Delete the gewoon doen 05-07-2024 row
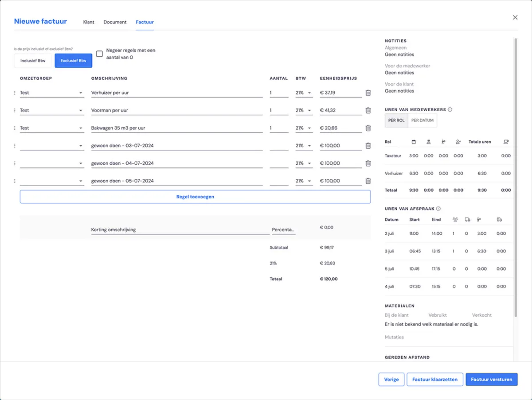 (368, 181)
